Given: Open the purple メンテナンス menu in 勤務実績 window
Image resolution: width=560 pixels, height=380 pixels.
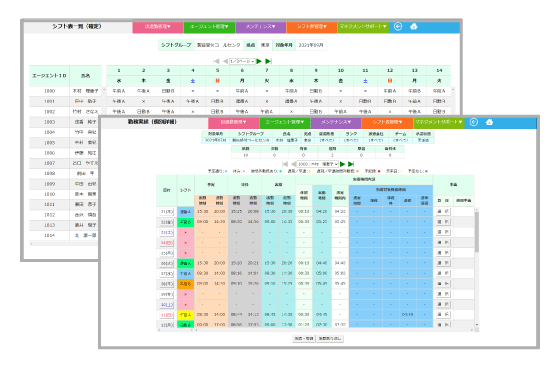Looking at the screenshot, I should tap(336, 122).
